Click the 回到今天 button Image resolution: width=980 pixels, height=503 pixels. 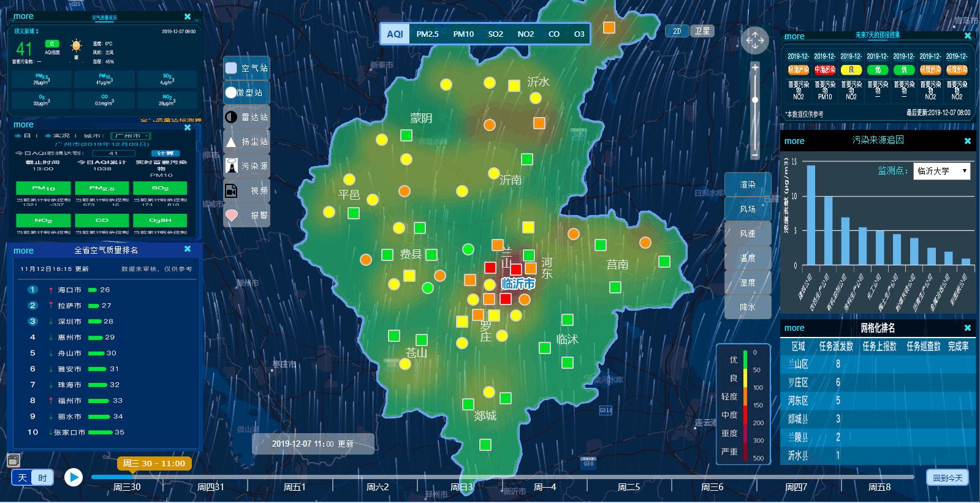[948, 478]
